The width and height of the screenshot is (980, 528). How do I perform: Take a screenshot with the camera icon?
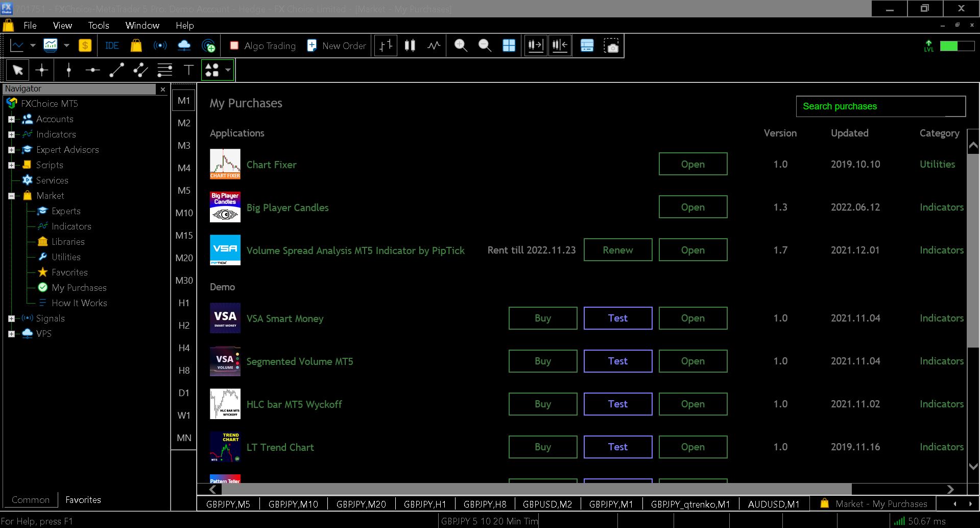(x=611, y=46)
